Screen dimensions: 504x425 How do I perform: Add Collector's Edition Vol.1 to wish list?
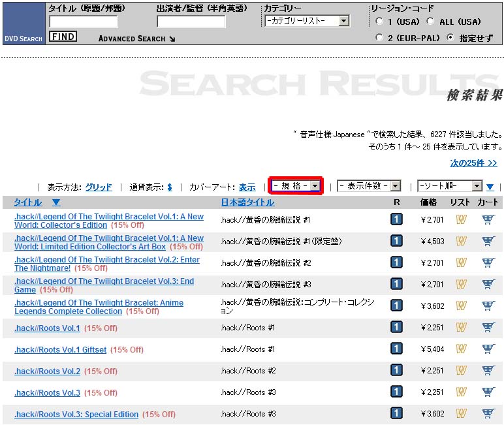(x=461, y=219)
